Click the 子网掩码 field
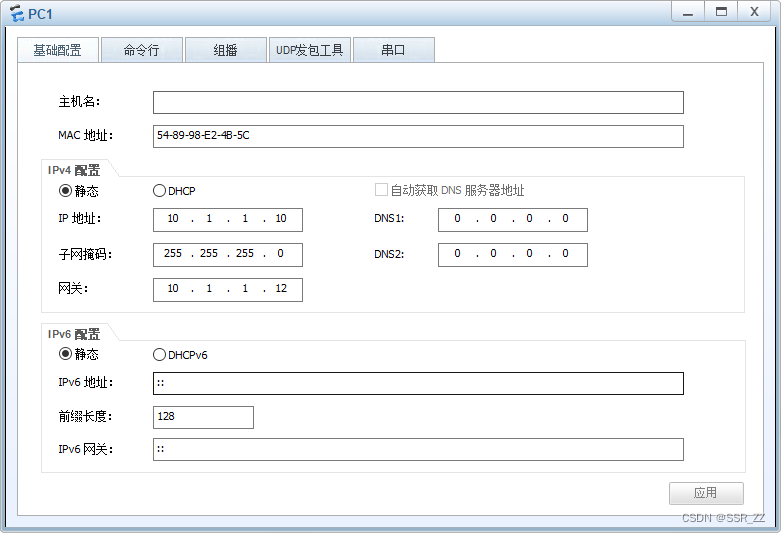 click(x=228, y=255)
